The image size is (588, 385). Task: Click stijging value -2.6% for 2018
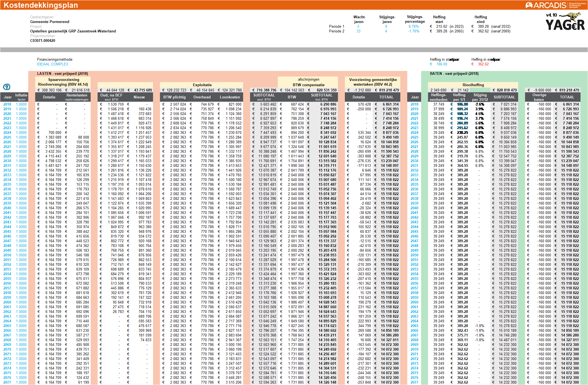tap(480, 104)
